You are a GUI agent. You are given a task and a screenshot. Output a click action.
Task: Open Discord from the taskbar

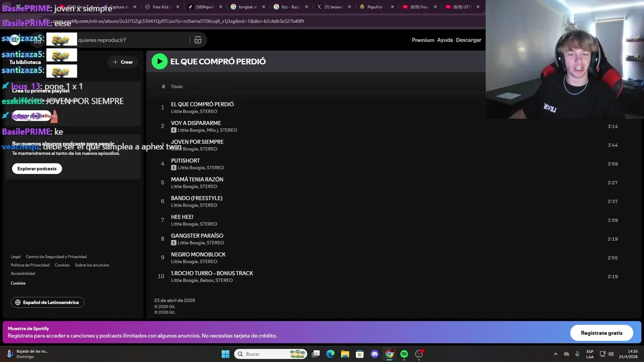374,354
